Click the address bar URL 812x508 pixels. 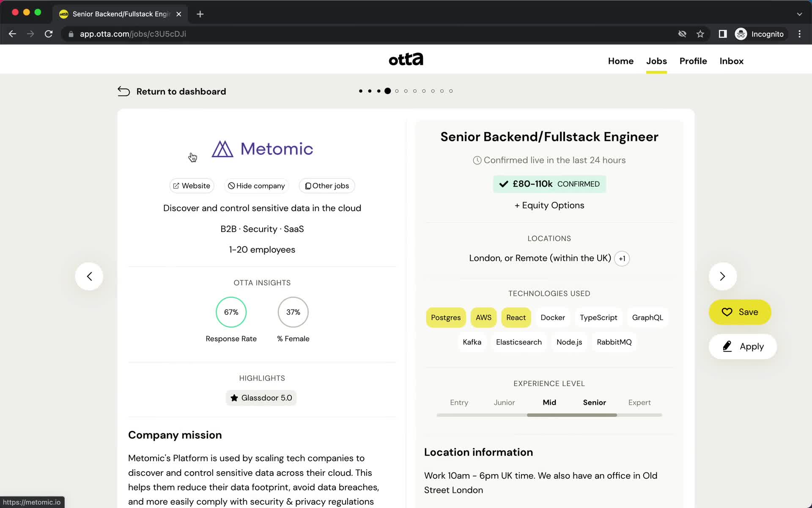click(x=133, y=34)
